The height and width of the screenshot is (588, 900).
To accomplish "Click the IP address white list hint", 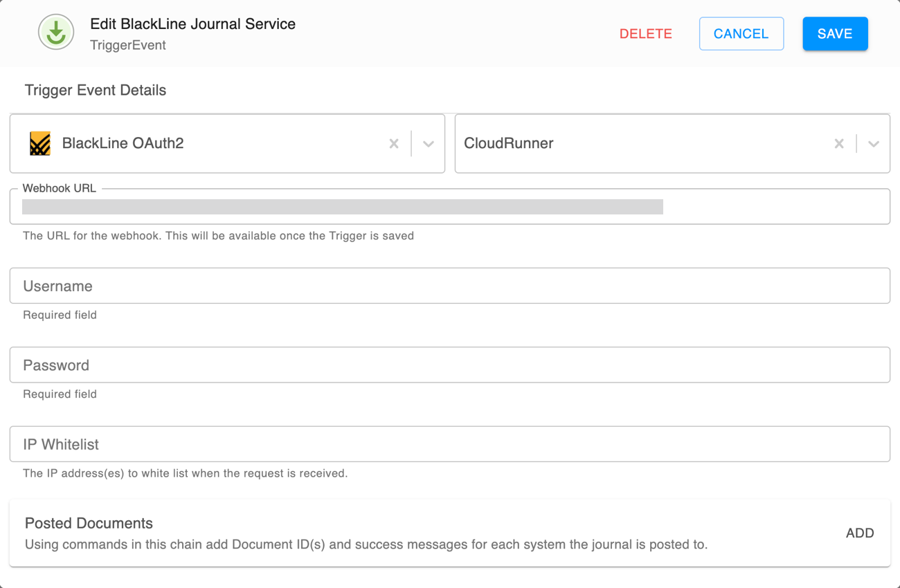I will (x=186, y=474).
